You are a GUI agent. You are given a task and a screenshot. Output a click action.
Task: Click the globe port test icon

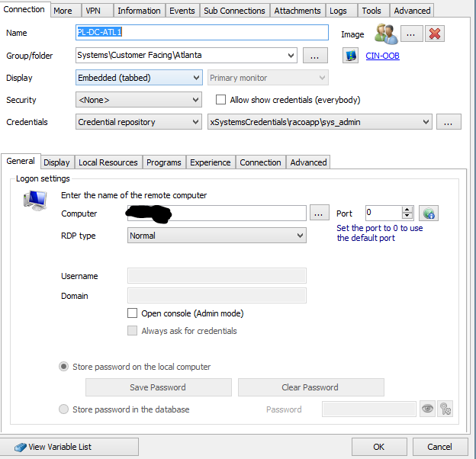click(x=429, y=213)
